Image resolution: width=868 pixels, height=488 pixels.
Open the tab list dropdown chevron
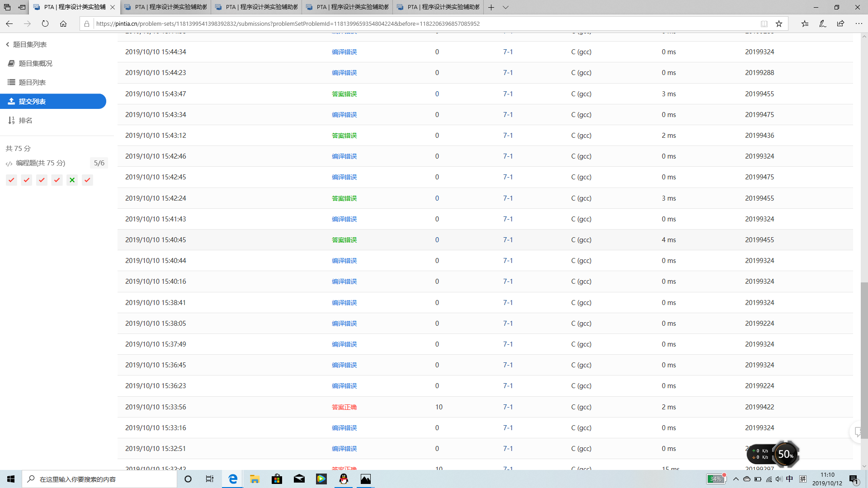point(505,7)
